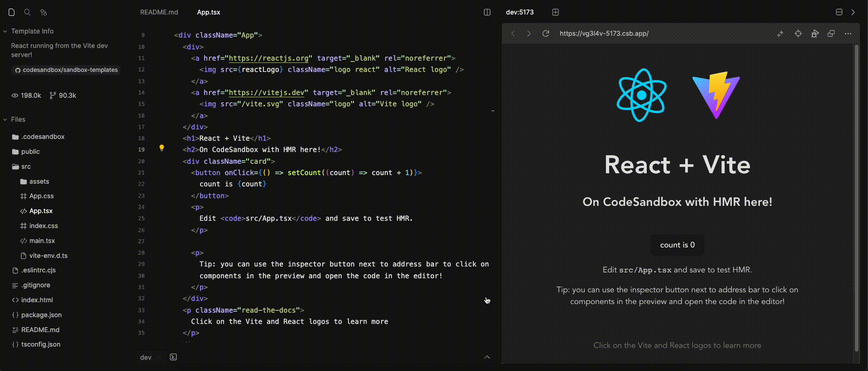Click the 'React + Vite' heading in preview

677,165
